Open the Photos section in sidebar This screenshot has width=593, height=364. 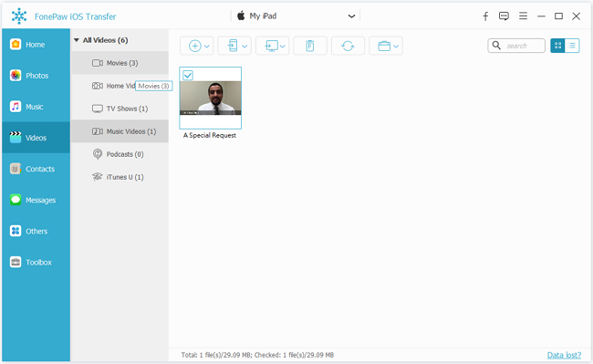[36, 76]
